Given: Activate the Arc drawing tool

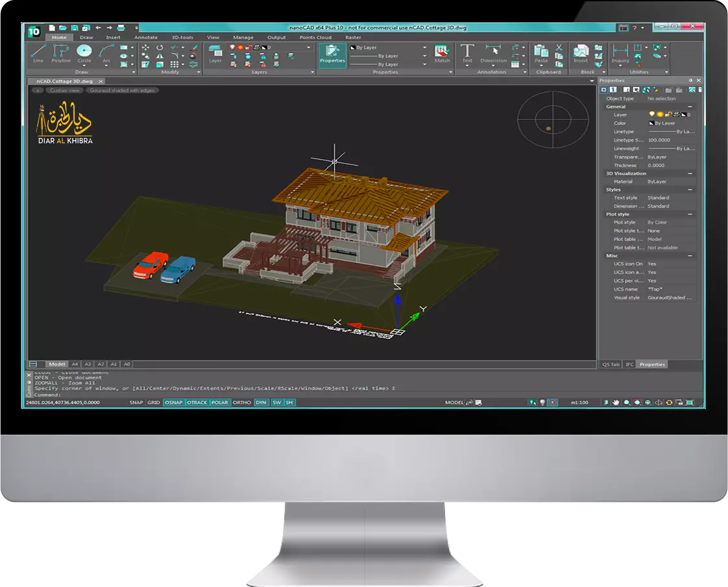Looking at the screenshot, I should (x=106, y=53).
